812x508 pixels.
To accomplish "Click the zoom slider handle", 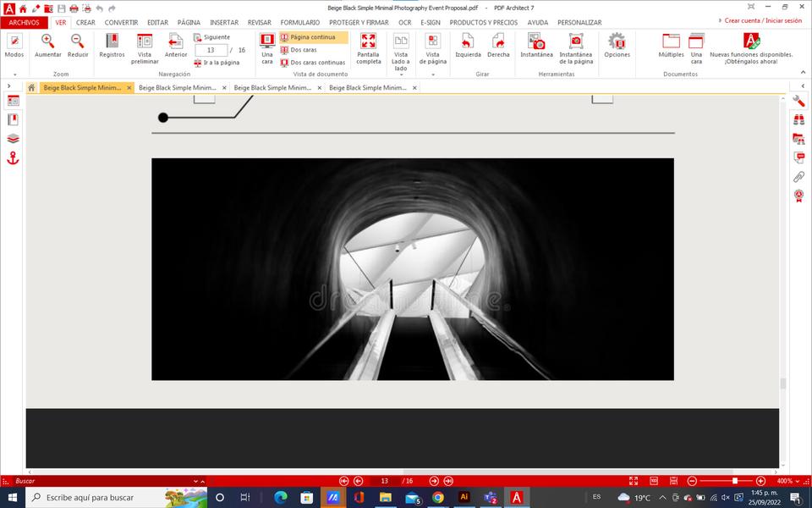I will [x=734, y=481].
